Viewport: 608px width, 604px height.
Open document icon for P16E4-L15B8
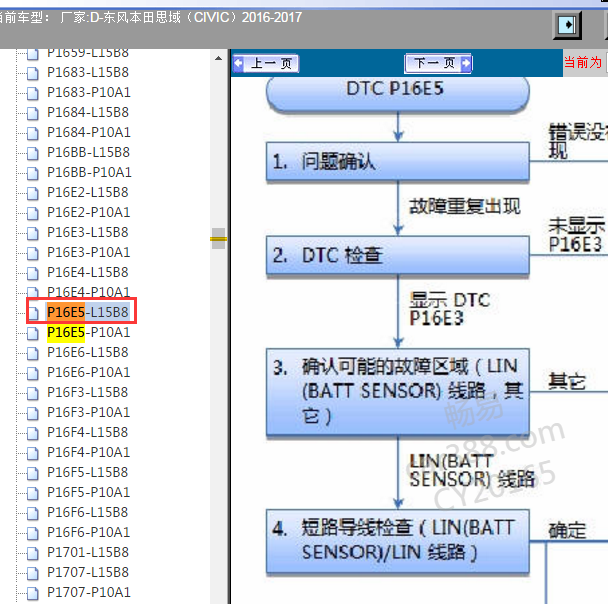click(33, 273)
